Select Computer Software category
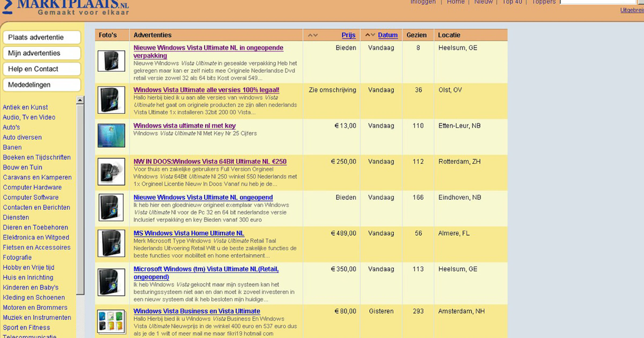Screen dimensions: 644x338 [x=31, y=197]
